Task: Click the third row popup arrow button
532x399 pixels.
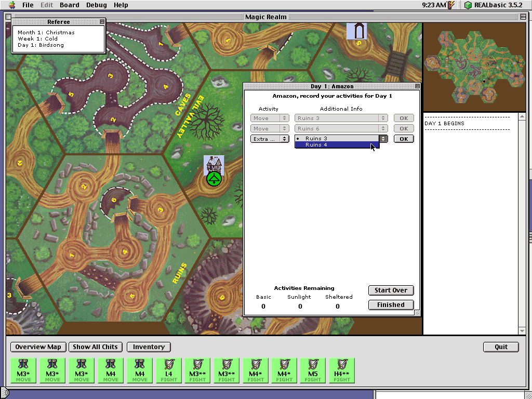Action: click(x=383, y=139)
